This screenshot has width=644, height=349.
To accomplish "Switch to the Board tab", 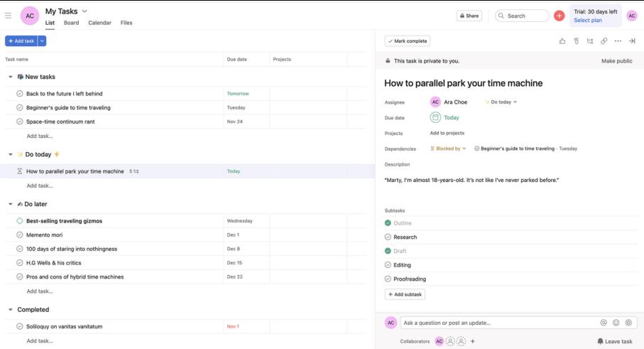I will 71,23.
